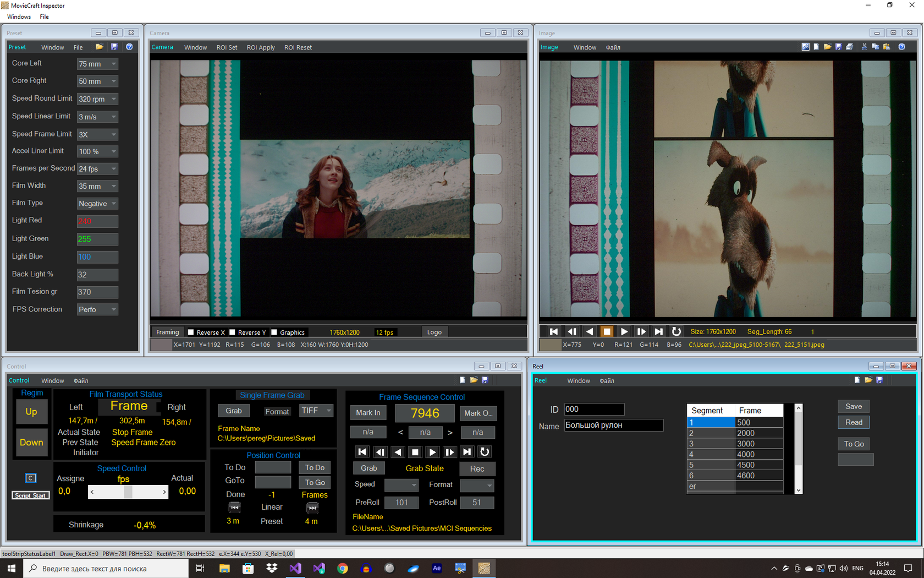Click the Script Start button

point(31,495)
